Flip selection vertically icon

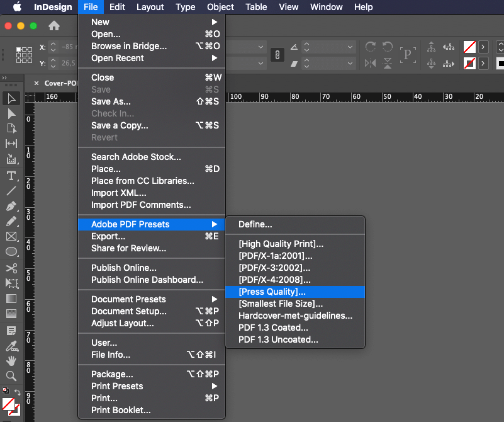388,63
